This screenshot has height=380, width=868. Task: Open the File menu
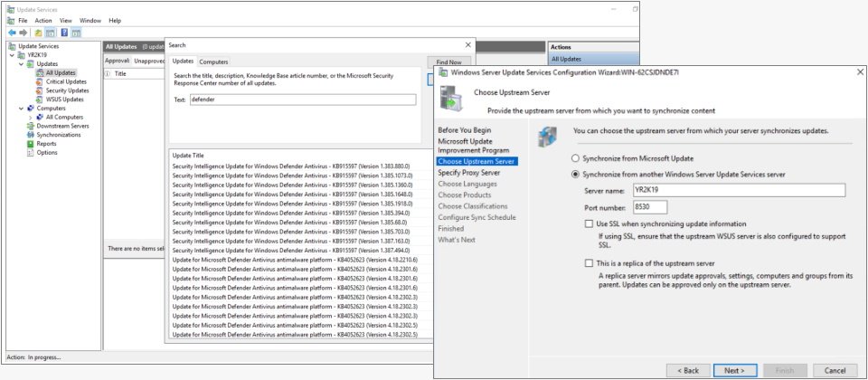(23, 21)
